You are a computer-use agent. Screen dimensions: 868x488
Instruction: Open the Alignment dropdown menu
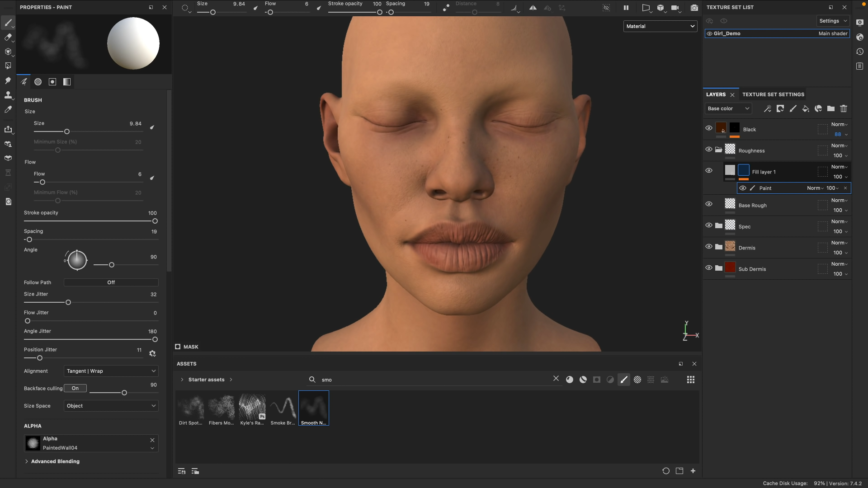[110, 371]
